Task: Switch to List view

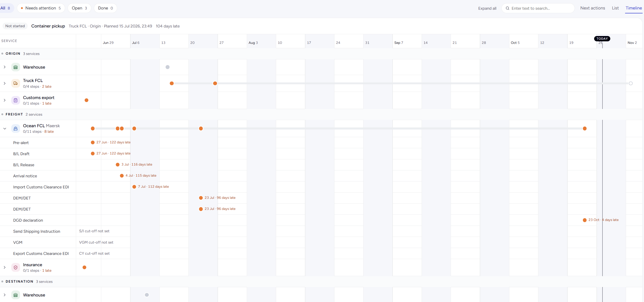Action: [x=615, y=8]
